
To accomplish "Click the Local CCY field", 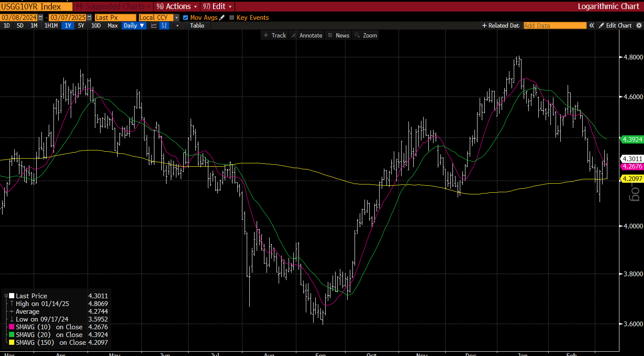I will click(x=156, y=18).
